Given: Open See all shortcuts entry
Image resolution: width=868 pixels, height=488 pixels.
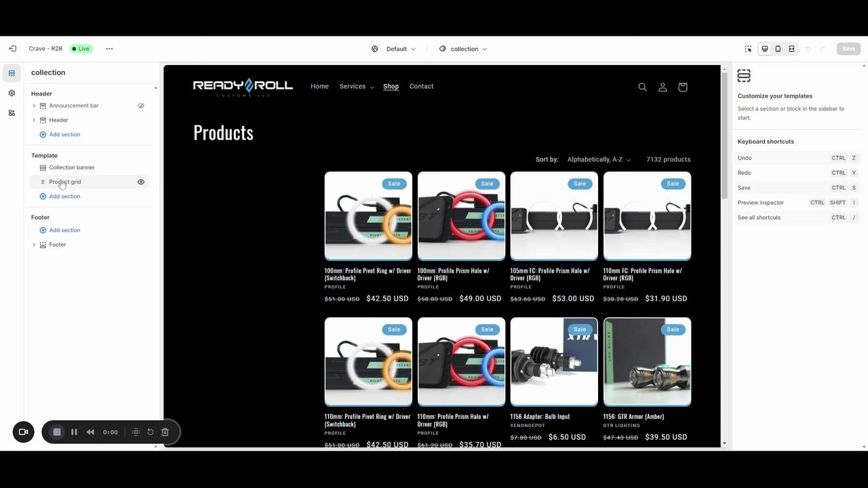Looking at the screenshot, I should [x=797, y=218].
